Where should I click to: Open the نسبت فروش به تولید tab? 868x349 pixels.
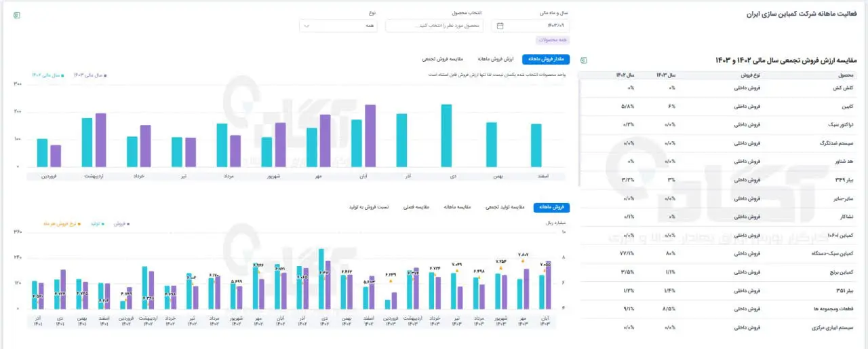pyautogui.click(x=369, y=207)
